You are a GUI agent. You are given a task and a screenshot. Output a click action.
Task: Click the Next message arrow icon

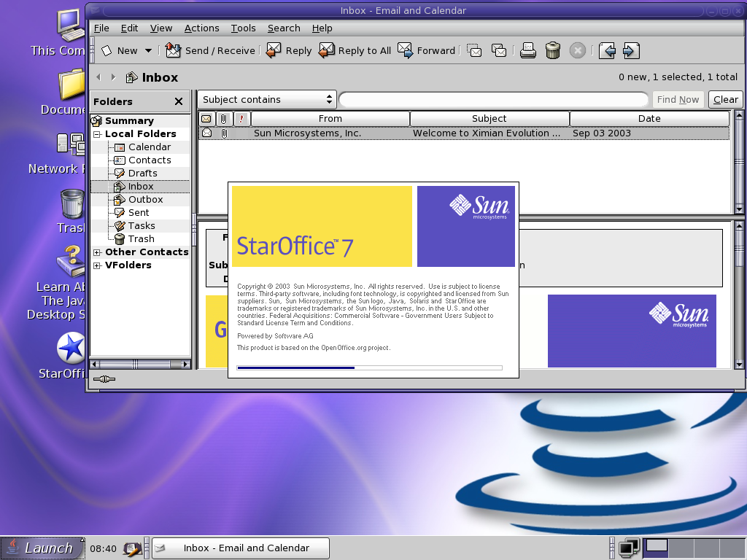pos(631,50)
